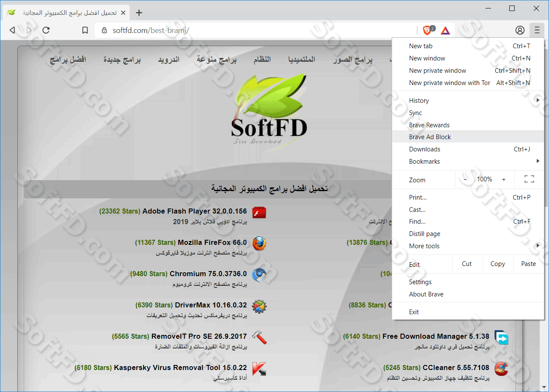Open Brave Rewards triangle icon in toolbar
The width and height of the screenshot is (549, 392).
[445, 30]
